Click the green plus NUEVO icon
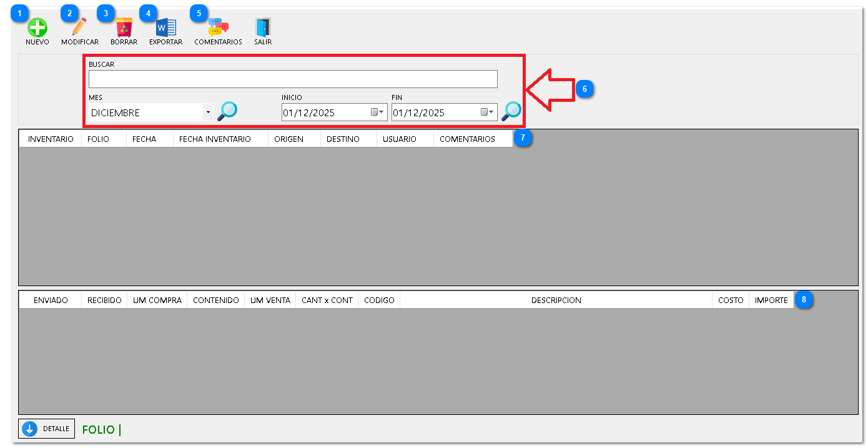The height and width of the screenshot is (448, 868). click(37, 28)
